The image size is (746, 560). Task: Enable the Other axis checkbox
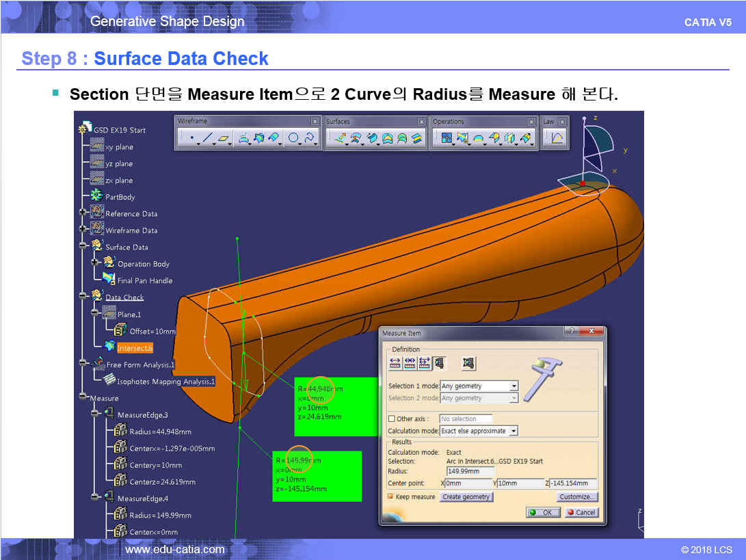(392, 418)
